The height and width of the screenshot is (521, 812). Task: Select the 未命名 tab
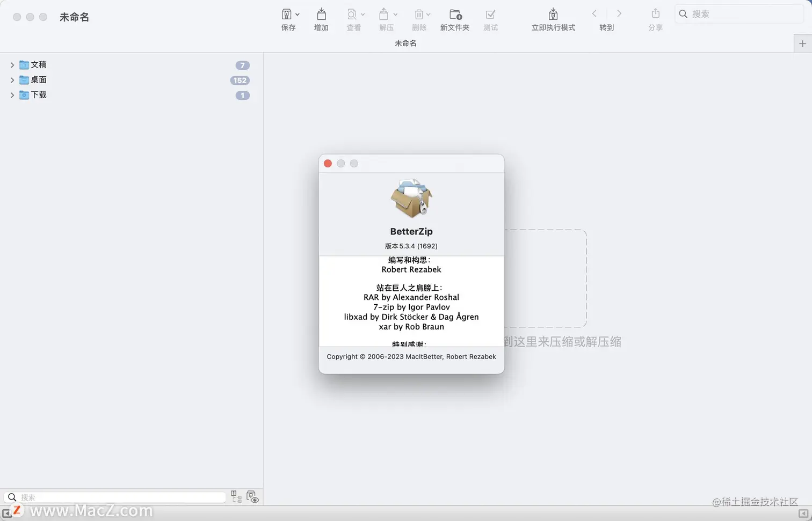405,43
